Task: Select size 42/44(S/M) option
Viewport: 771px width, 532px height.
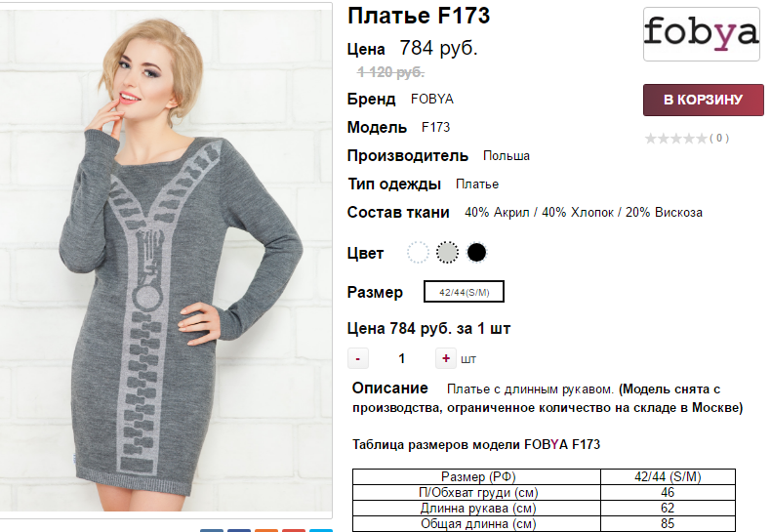Action: [x=464, y=292]
